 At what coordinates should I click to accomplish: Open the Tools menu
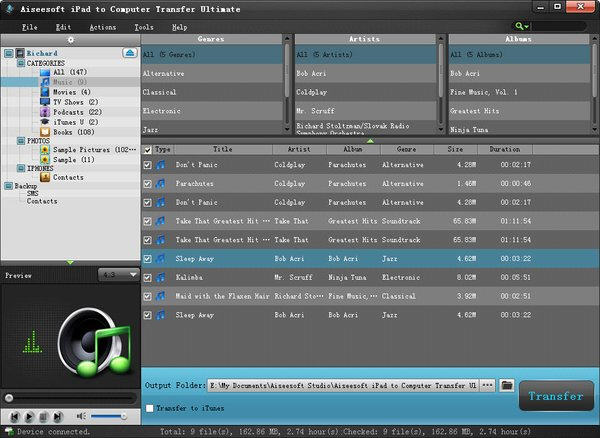click(x=143, y=27)
